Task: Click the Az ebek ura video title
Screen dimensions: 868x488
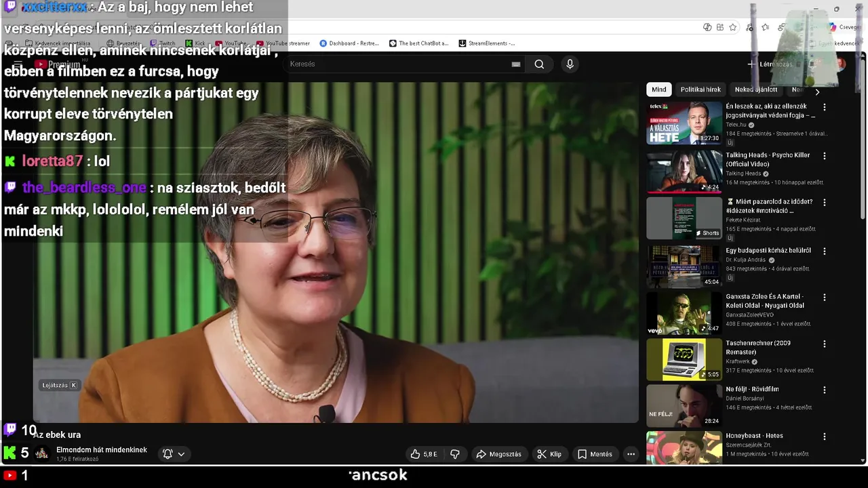Action: [x=57, y=435]
